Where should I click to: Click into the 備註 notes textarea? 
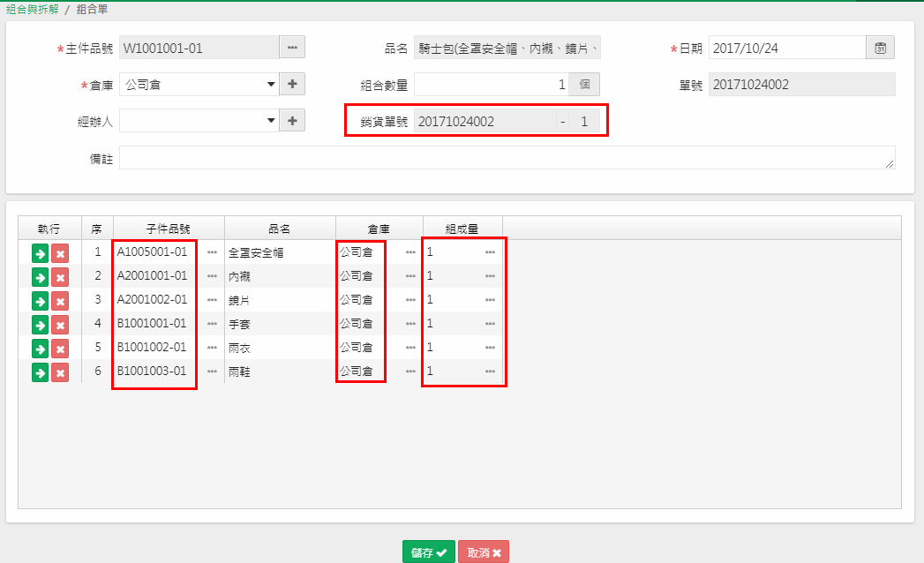507,157
